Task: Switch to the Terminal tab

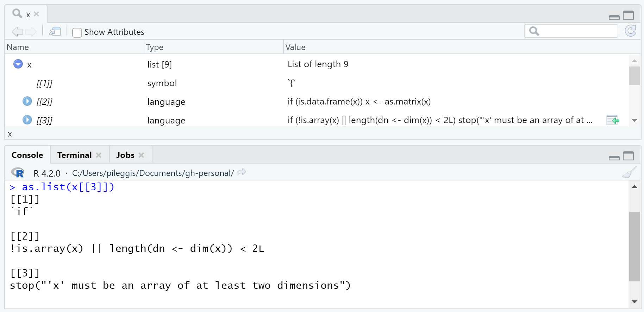Action: click(74, 155)
